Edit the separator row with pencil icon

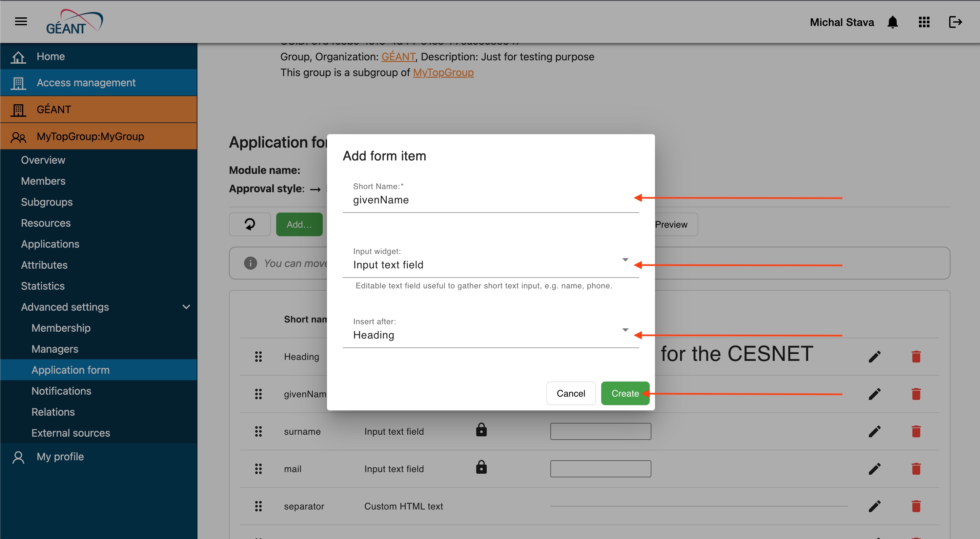(875, 506)
